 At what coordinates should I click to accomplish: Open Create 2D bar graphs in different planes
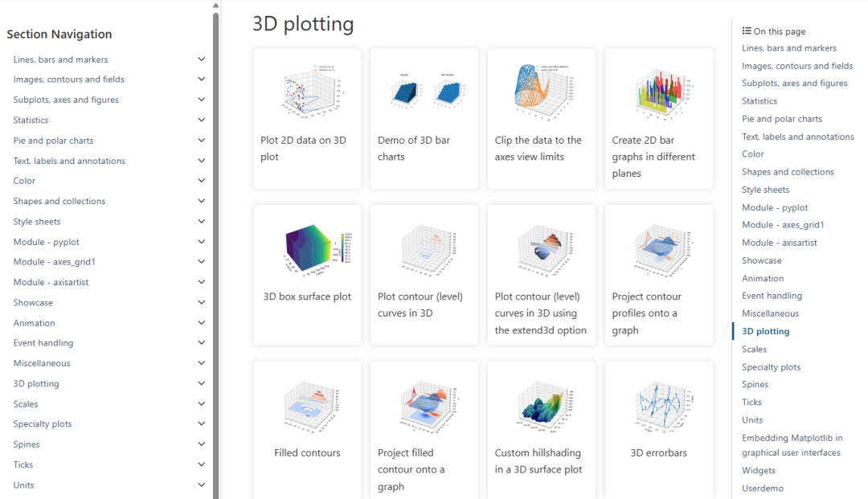[659, 118]
